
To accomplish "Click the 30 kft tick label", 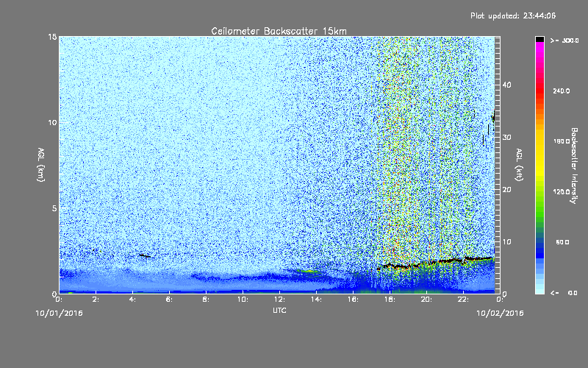I will click(506, 138).
